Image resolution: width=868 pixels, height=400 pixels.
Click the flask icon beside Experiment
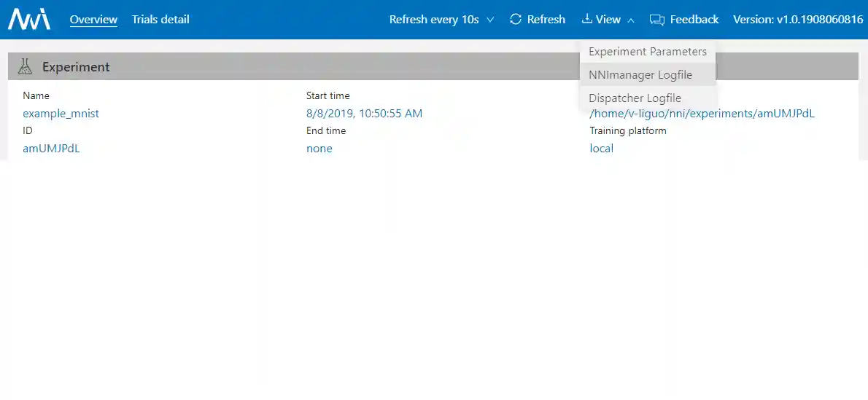tap(26, 67)
